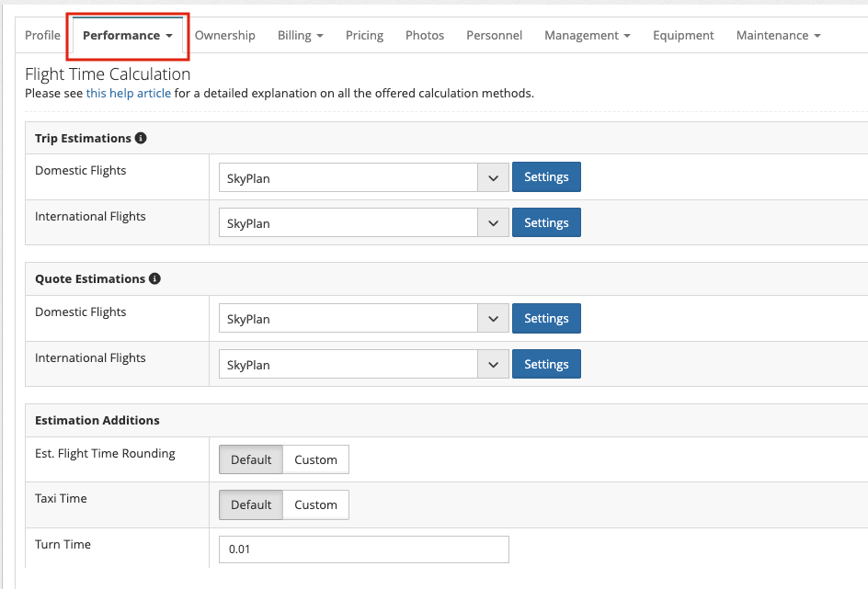Expand the Maintenance tab menu
868x589 pixels.
point(778,36)
